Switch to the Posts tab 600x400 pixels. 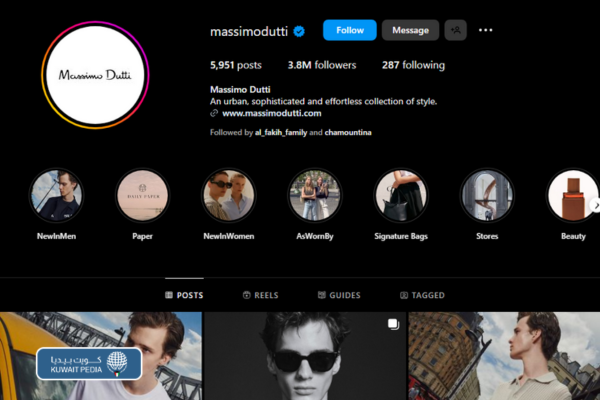(184, 295)
